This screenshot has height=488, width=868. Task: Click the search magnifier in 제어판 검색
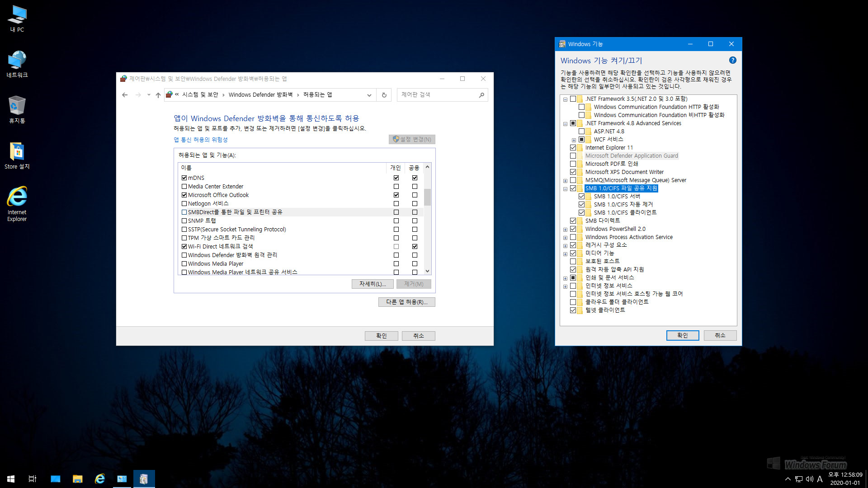pos(481,95)
